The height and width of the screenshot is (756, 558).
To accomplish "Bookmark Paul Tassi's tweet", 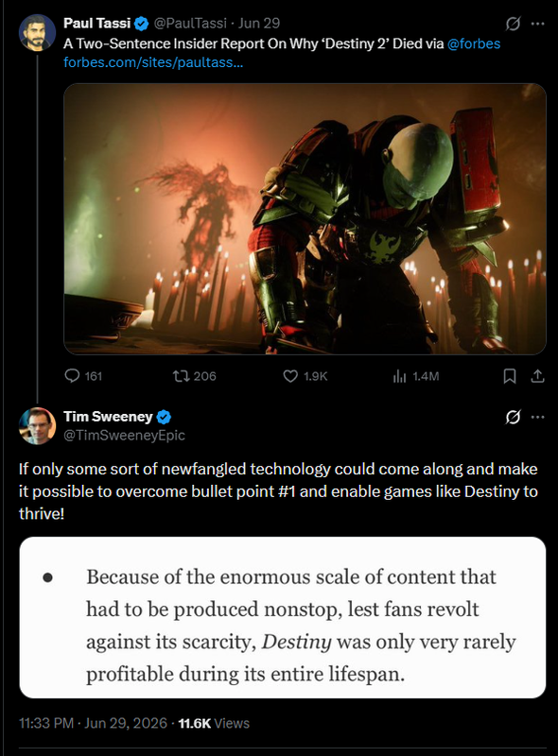I will click(510, 376).
